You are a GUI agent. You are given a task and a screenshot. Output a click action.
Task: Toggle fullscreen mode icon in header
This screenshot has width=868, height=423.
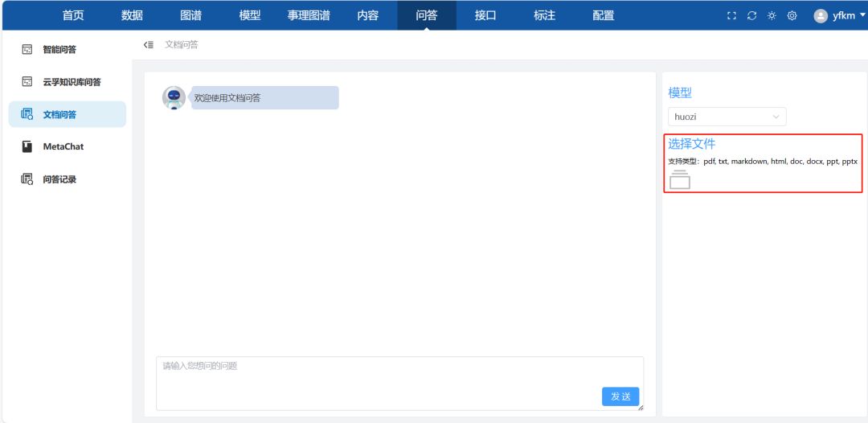(x=732, y=16)
